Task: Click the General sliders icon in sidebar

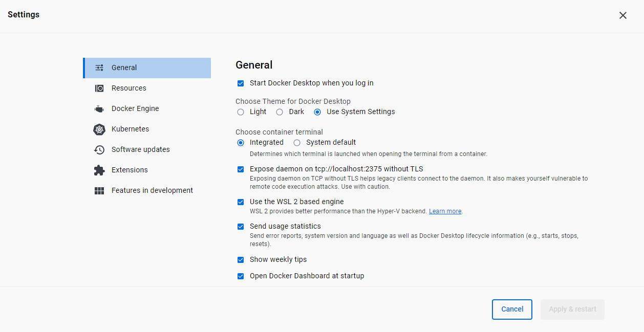Action: click(99, 68)
